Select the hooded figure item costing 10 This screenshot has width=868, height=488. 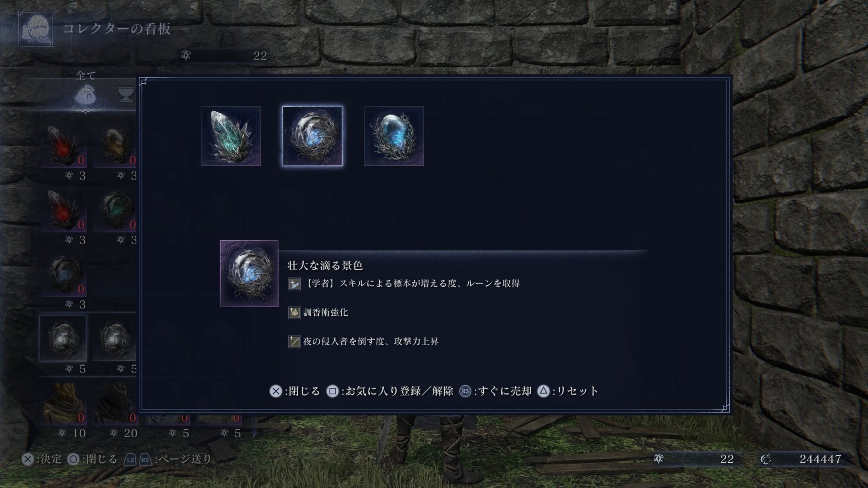click(x=63, y=403)
